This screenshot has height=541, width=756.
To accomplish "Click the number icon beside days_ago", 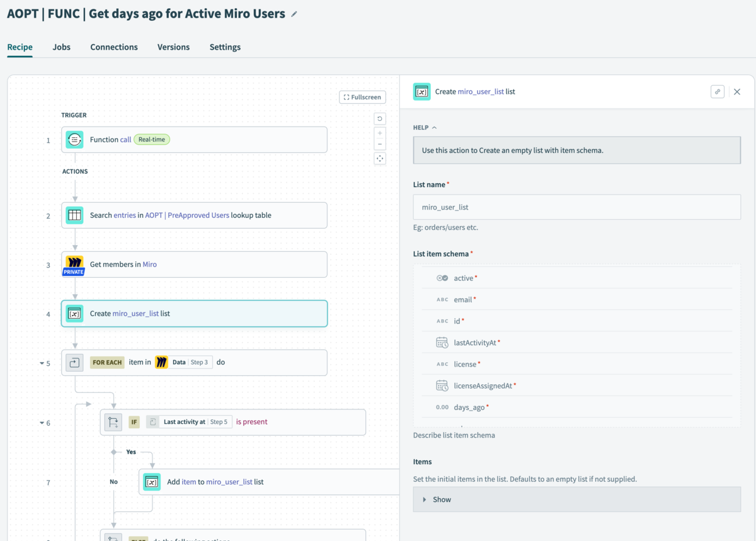I will [x=442, y=407].
